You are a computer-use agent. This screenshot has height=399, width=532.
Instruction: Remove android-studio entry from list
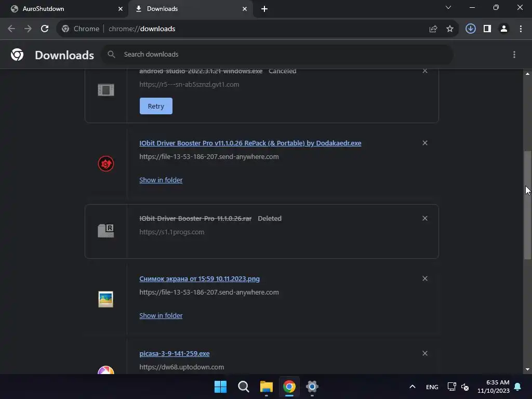click(x=425, y=71)
